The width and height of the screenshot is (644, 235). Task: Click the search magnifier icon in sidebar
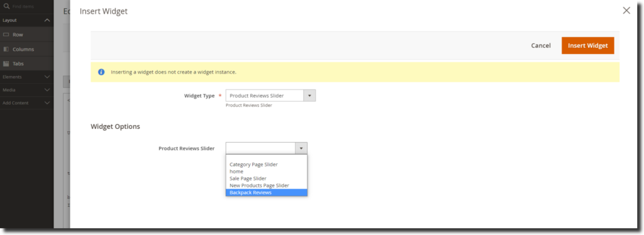click(6, 6)
